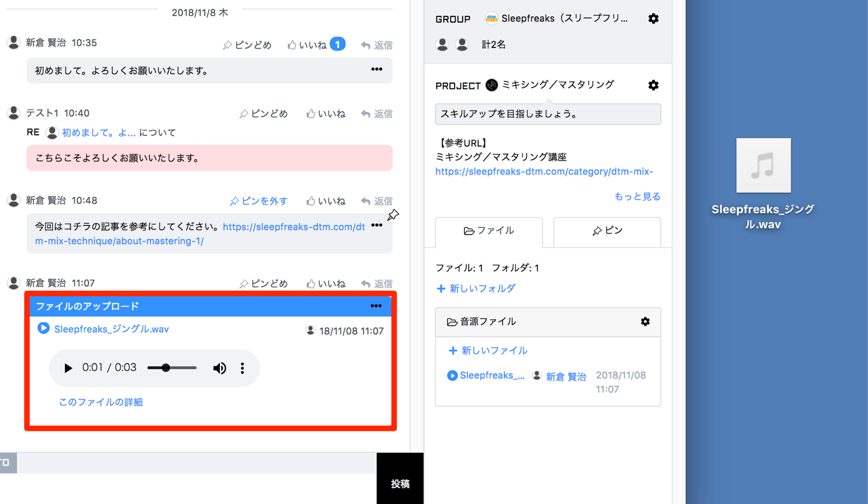This screenshot has width=868, height=504.
Task: Add a 新しいファイル to folder
Action: pos(488,350)
